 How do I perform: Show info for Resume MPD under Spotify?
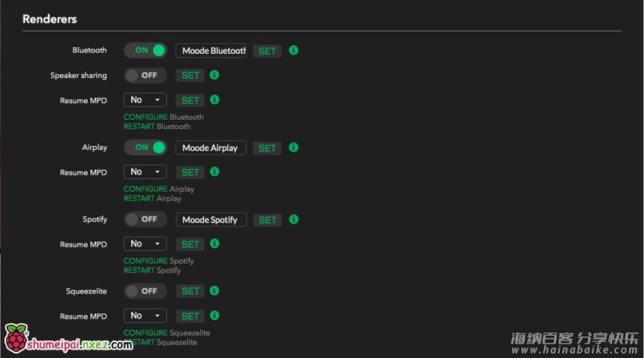(x=214, y=243)
